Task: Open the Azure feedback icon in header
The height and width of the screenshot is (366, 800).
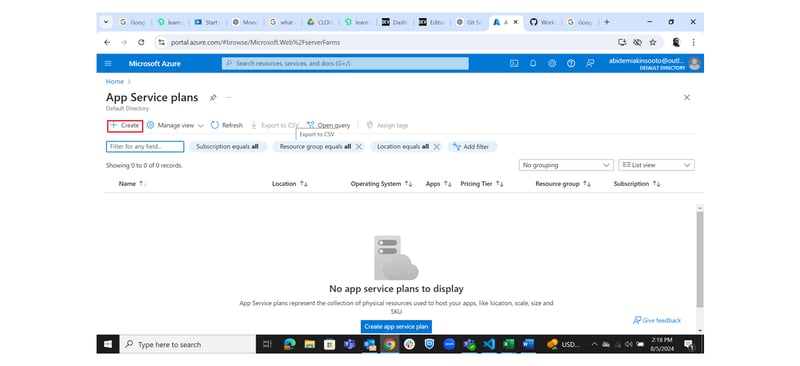Action: click(590, 63)
